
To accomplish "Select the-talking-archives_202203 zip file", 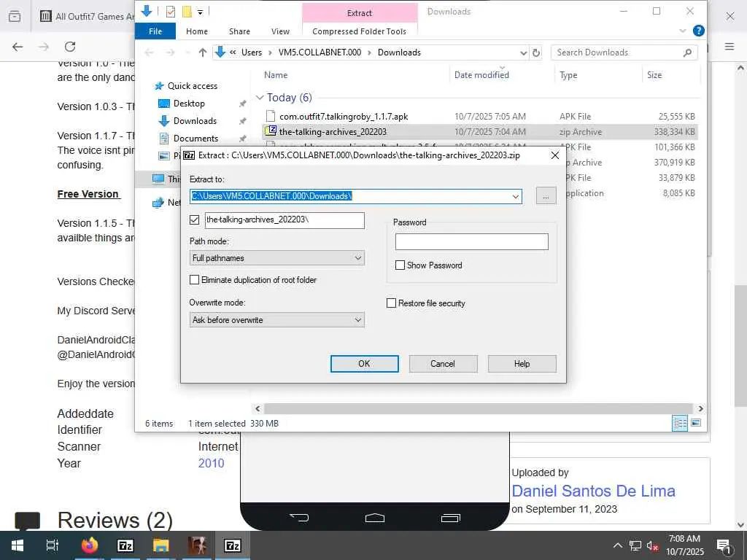I will tap(333, 131).
